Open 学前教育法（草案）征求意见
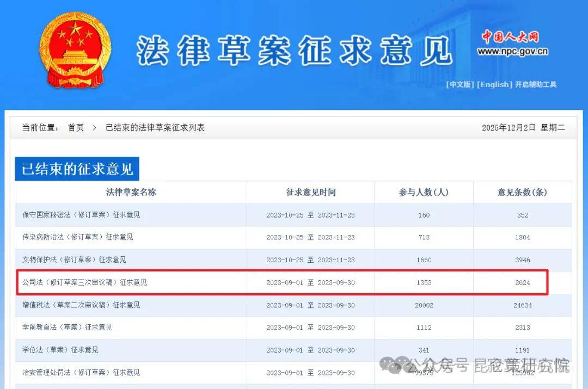Image resolution: width=588 pixels, height=389 pixels. click(x=68, y=328)
